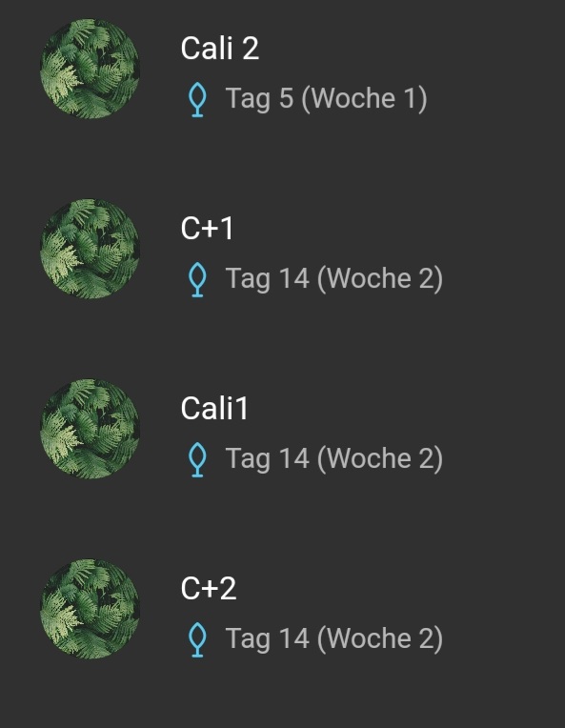Open the C+1 list entry
The width and height of the screenshot is (565, 728).
282,249
